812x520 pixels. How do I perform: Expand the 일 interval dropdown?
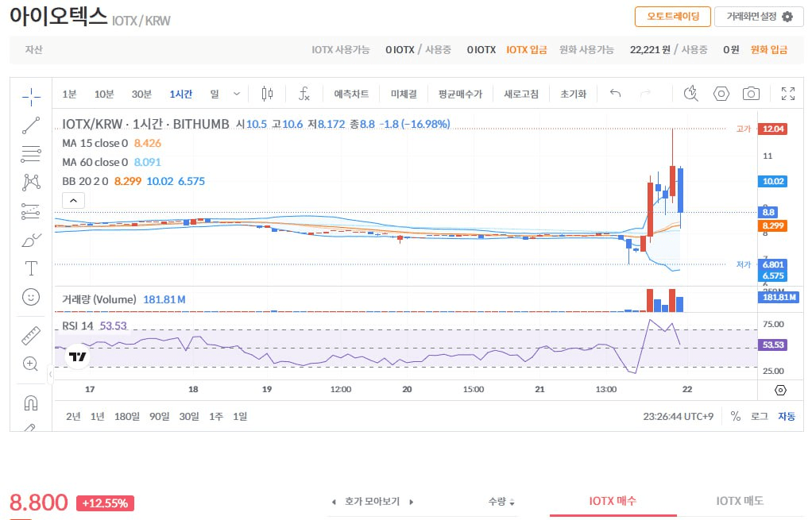click(236, 94)
